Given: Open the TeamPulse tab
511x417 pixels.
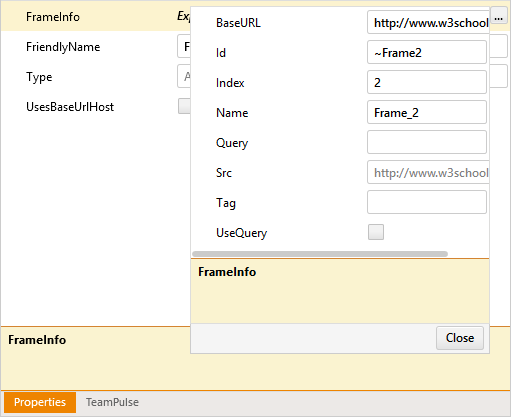Looking at the screenshot, I should (x=112, y=402).
